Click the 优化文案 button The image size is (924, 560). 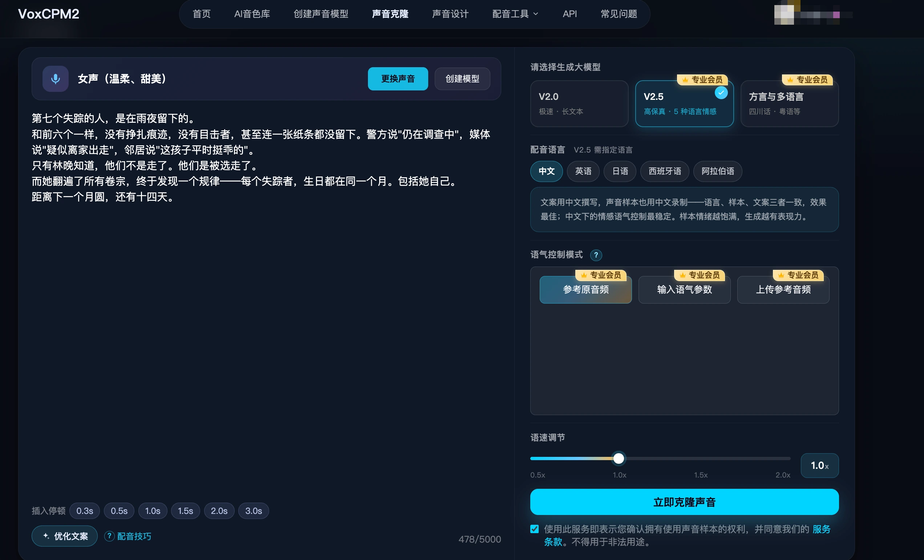pyautogui.click(x=65, y=536)
